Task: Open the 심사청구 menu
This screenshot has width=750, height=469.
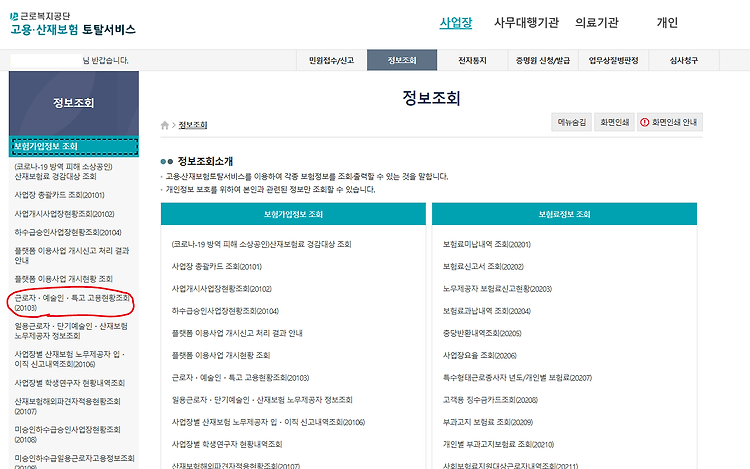Action: coord(684,60)
